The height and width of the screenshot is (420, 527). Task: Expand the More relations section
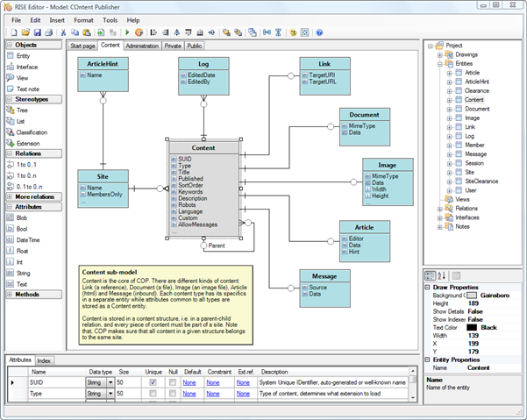[x=10, y=196]
